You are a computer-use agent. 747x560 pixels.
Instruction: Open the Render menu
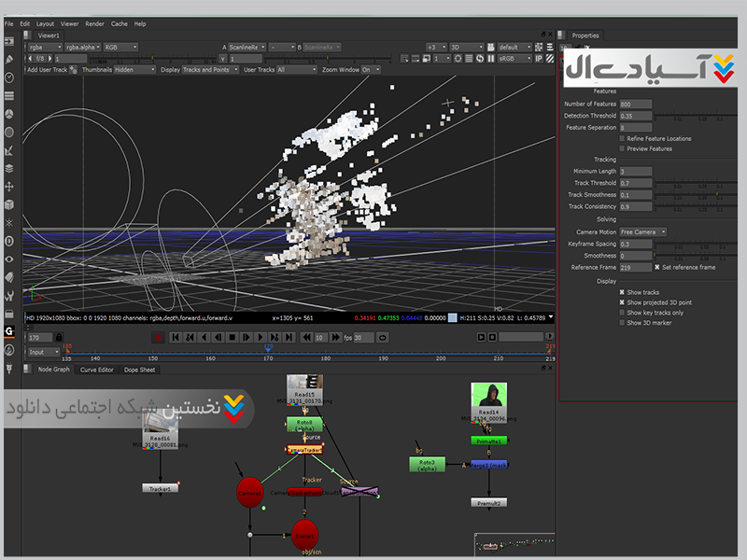click(94, 23)
